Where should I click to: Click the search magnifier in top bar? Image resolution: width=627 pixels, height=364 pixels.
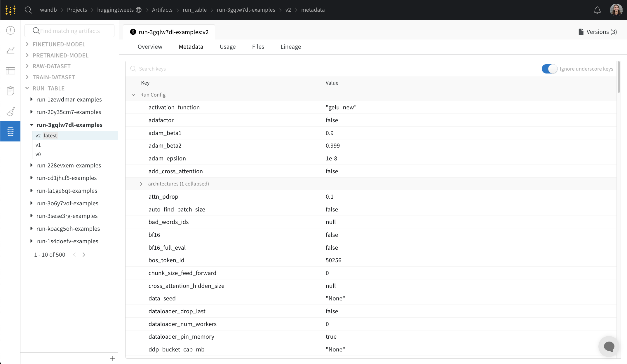click(28, 10)
